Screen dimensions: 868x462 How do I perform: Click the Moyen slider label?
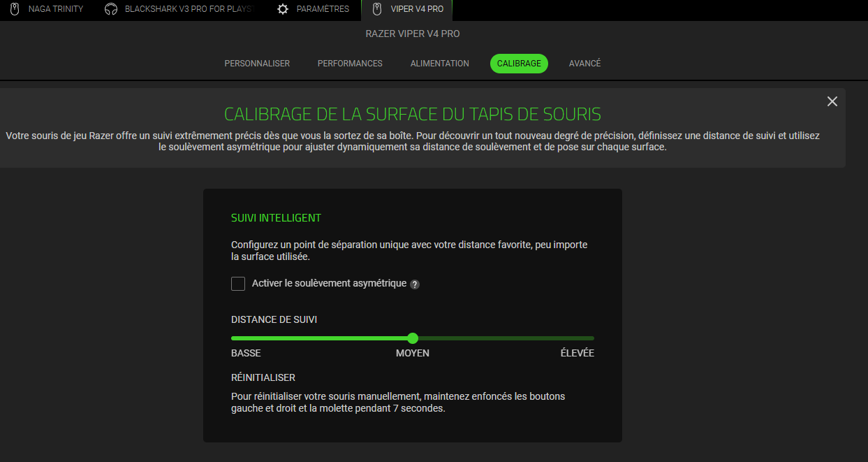413,354
